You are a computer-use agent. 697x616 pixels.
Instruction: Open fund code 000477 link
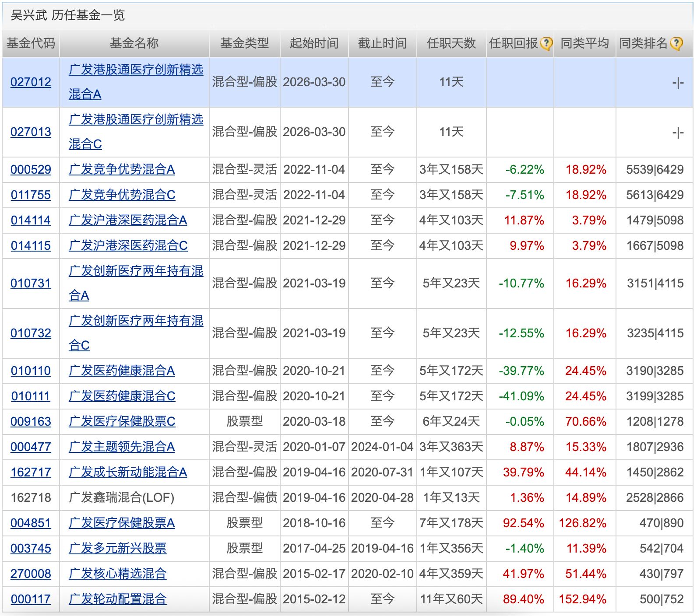click(x=31, y=447)
